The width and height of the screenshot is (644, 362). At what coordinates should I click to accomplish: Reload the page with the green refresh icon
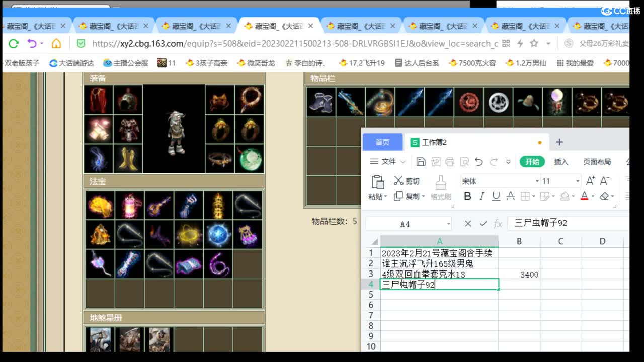[x=14, y=44]
